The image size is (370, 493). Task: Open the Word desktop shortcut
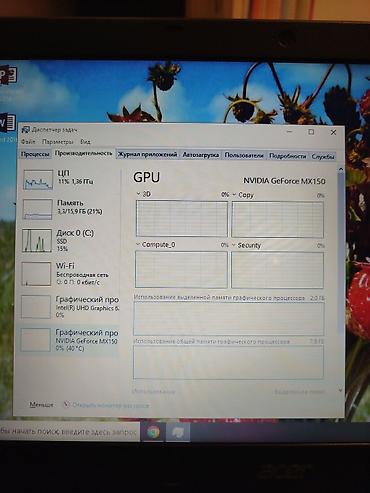pos(7,123)
